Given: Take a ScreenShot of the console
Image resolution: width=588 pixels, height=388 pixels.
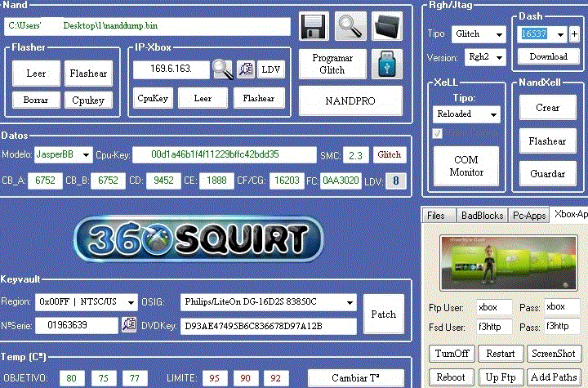Looking at the screenshot, I should pyautogui.click(x=554, y=354).
